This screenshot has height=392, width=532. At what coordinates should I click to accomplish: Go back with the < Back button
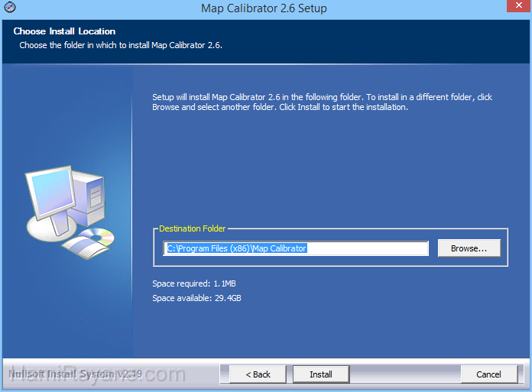258,374
